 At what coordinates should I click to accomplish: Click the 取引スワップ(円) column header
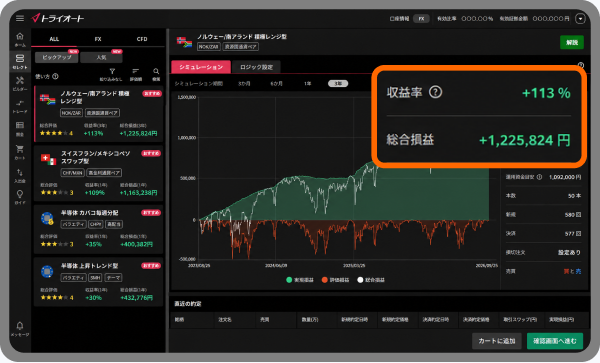click(520, 319)
